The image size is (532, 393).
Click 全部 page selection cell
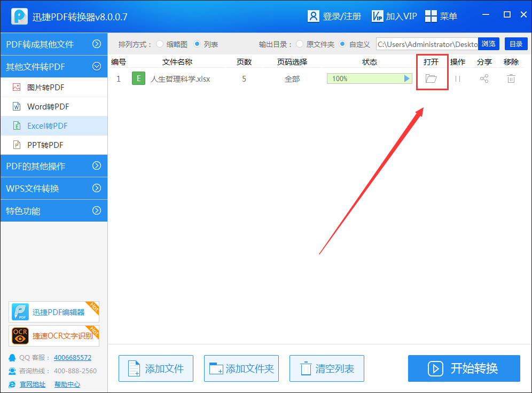tap(292, 79)
